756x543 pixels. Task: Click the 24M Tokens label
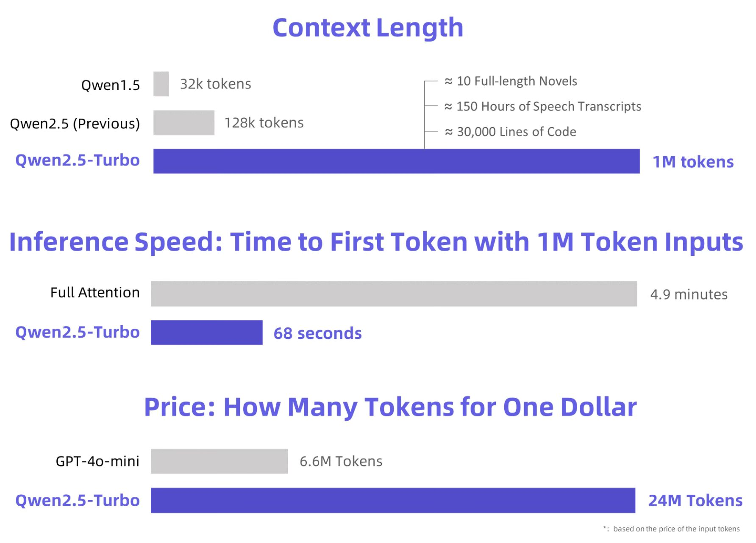[695, 501]
